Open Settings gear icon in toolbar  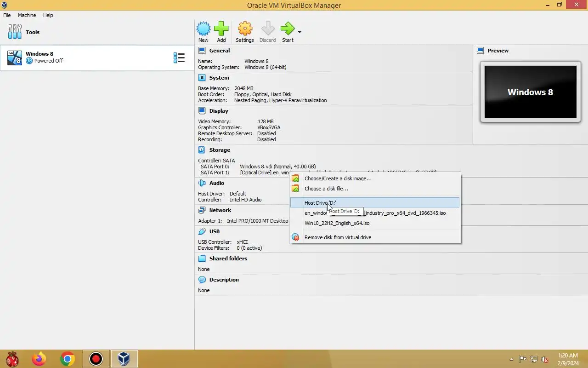coord(245,29)
